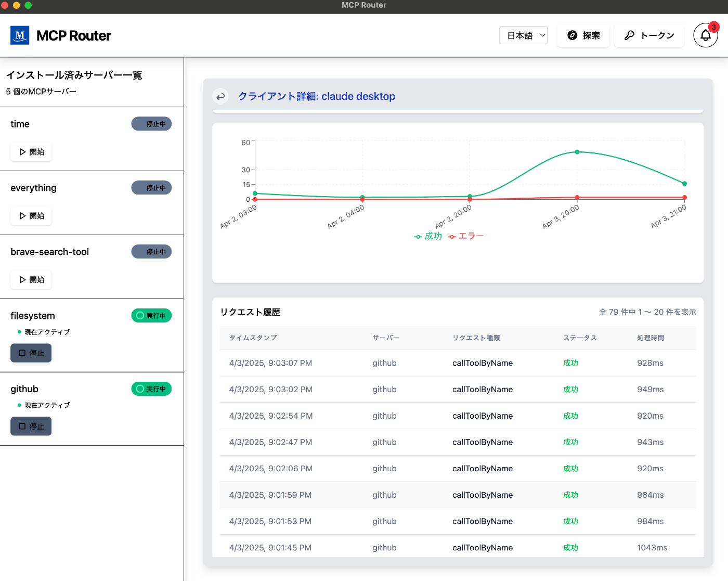
Task: Select the github server name in sidebar
Action: pos(24,389)
